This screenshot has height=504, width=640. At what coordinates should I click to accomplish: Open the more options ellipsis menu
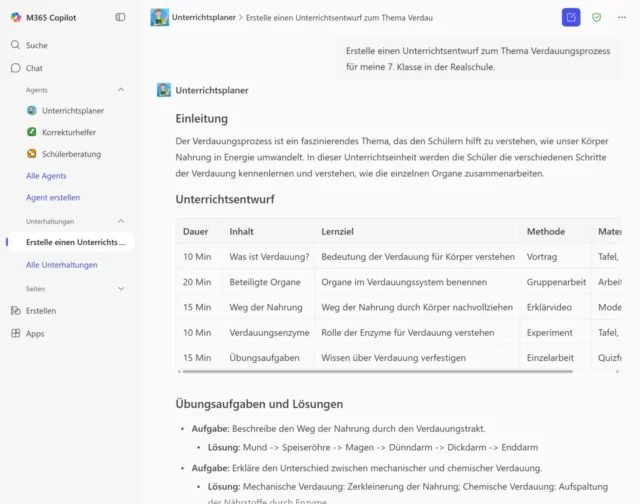622,17
